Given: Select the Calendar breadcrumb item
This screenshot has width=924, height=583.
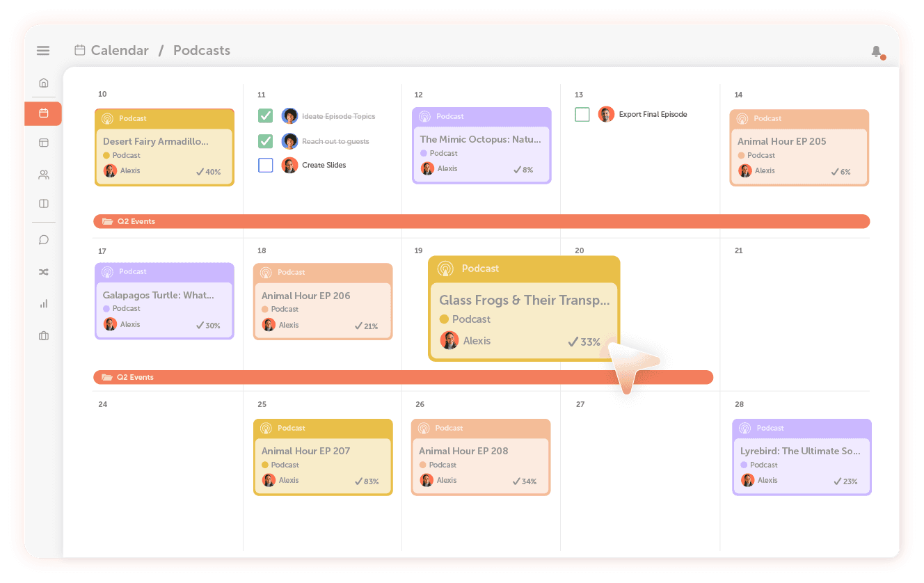Looking at the screenshot, I should tap(119, 50).
